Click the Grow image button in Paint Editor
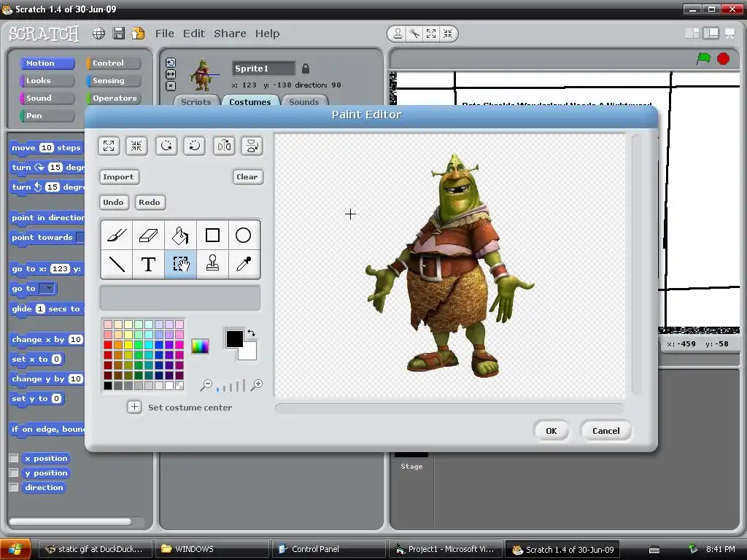The width and height of the screenshot is (747, 560). pos(109,146)
